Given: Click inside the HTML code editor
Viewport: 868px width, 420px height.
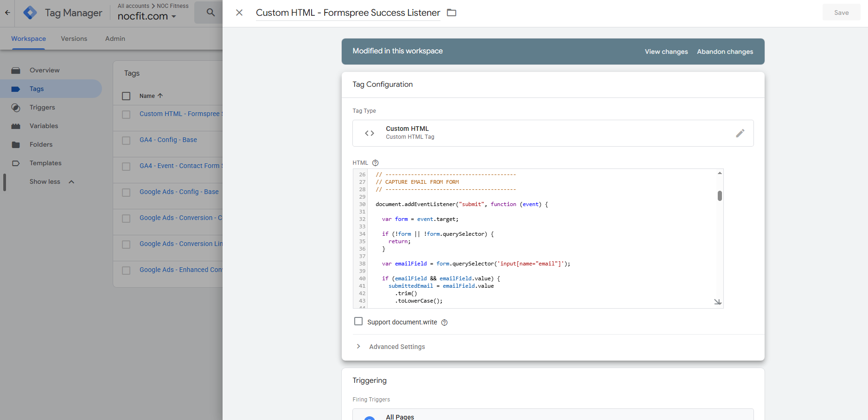Looking at the screenshot, I should [538, 239].
